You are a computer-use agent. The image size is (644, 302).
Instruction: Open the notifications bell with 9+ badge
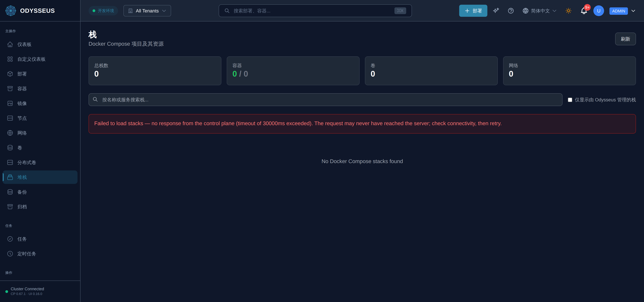click(x=584, y=11)
